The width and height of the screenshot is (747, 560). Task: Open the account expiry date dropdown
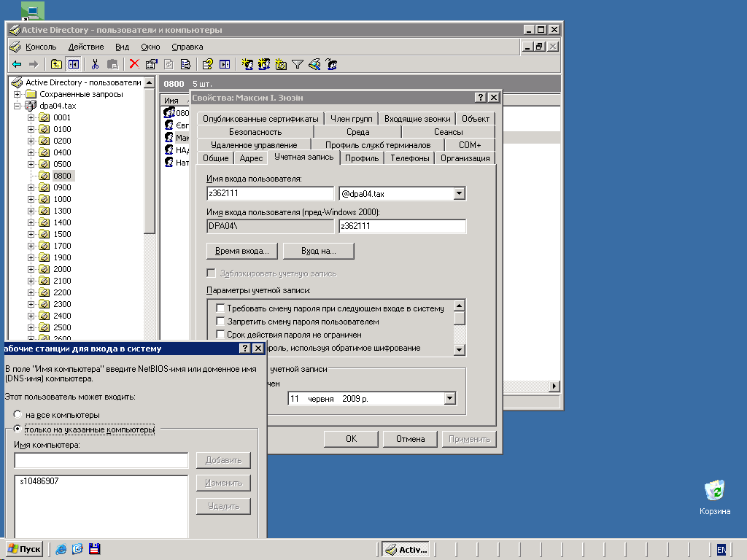[x=449, y=399]
